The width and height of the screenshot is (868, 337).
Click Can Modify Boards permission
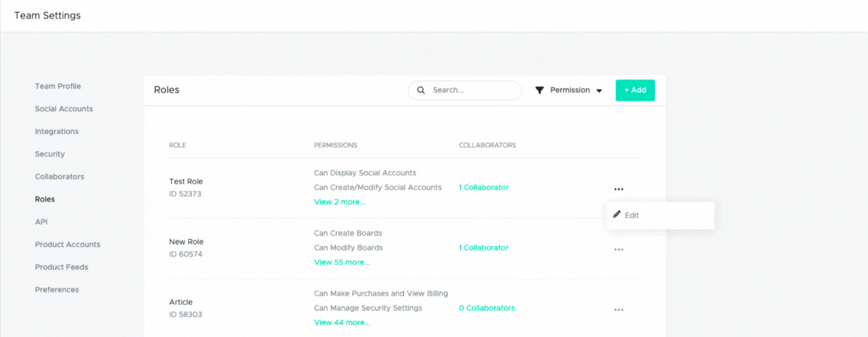(348, 248)
